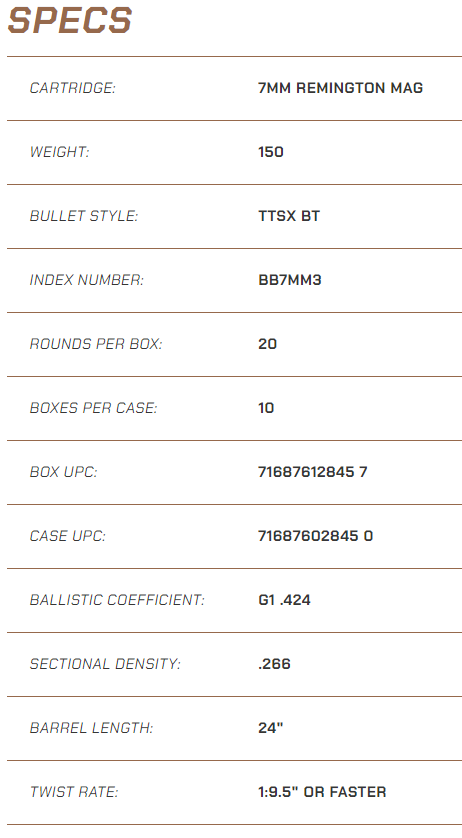462x838 pixels.
Task: Select the boxes per case value 10
Action: pyautogui.click(x=266, y=408)
